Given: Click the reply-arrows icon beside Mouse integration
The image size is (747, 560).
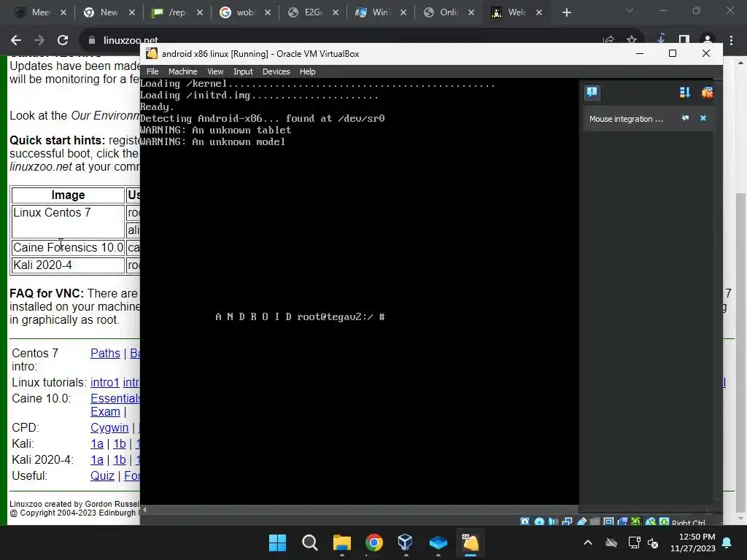Looking at the screenshot, I should [685, 118].
